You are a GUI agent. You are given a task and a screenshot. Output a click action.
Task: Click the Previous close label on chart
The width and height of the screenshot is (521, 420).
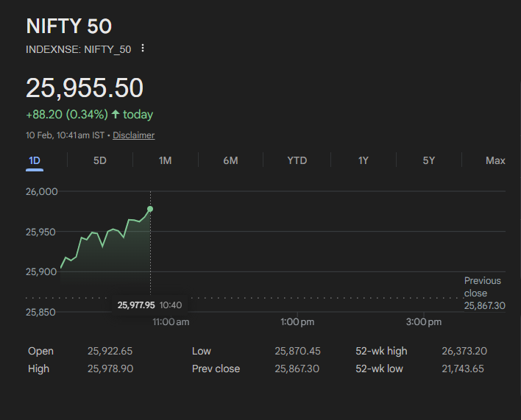(x=483, y=286)
